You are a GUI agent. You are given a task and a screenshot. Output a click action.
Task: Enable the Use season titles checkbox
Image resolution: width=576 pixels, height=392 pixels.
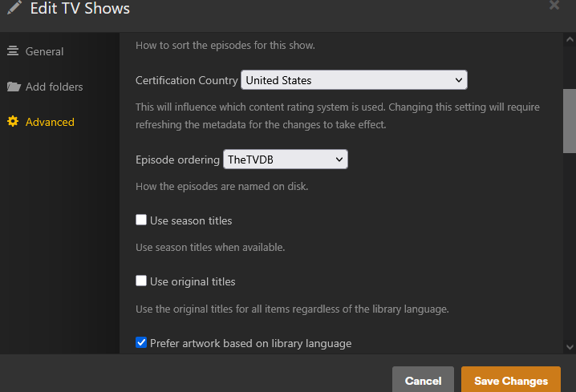[x=141, y=220]
